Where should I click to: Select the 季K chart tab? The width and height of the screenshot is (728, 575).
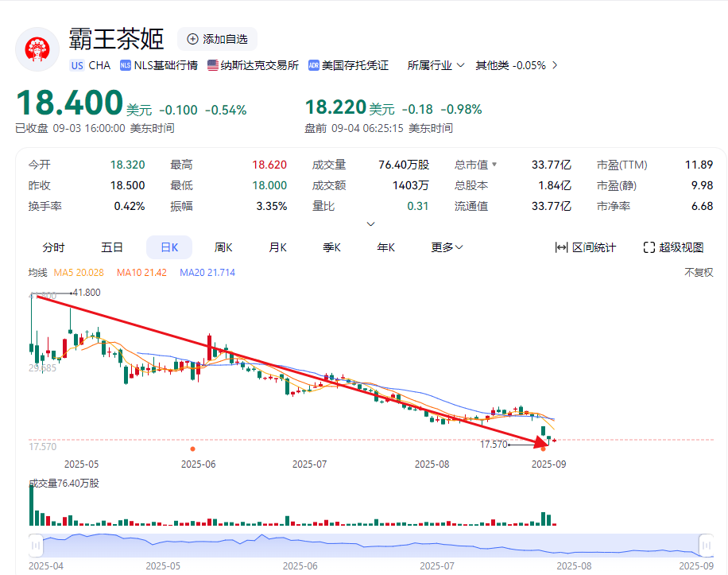(332, 247)
